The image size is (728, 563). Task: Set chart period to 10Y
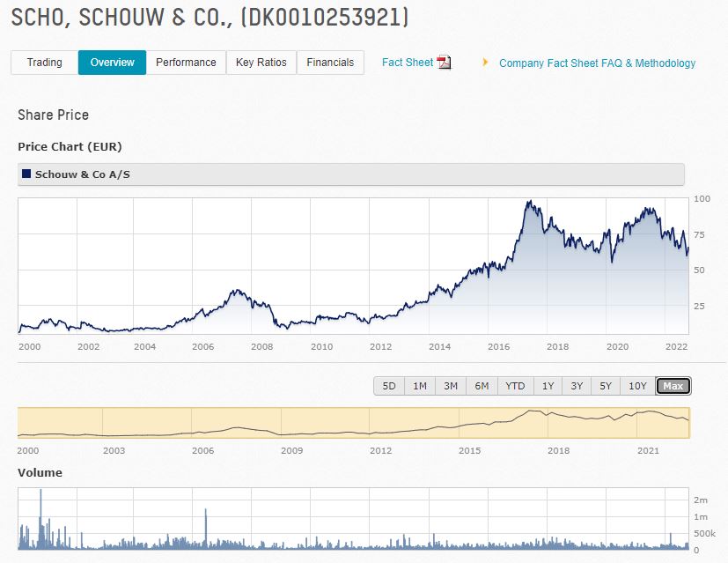(x=637, y=386)
